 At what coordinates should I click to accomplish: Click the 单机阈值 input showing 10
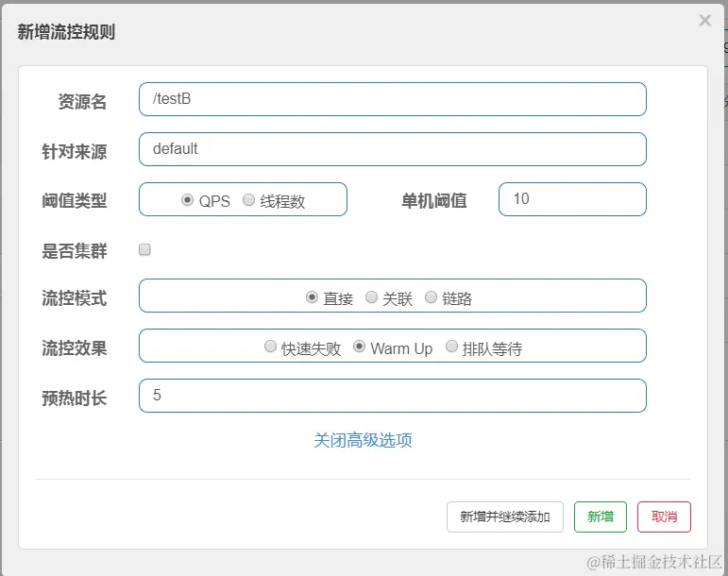[x=572, y=199]
